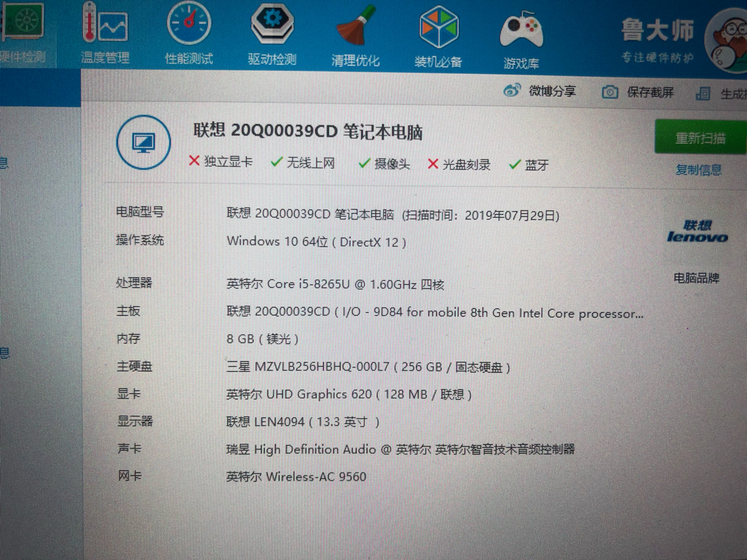Click the 复制信息 copy info link
Image resolution: width=747 pixels, height=560 pixels.
(x=698, y=170)
